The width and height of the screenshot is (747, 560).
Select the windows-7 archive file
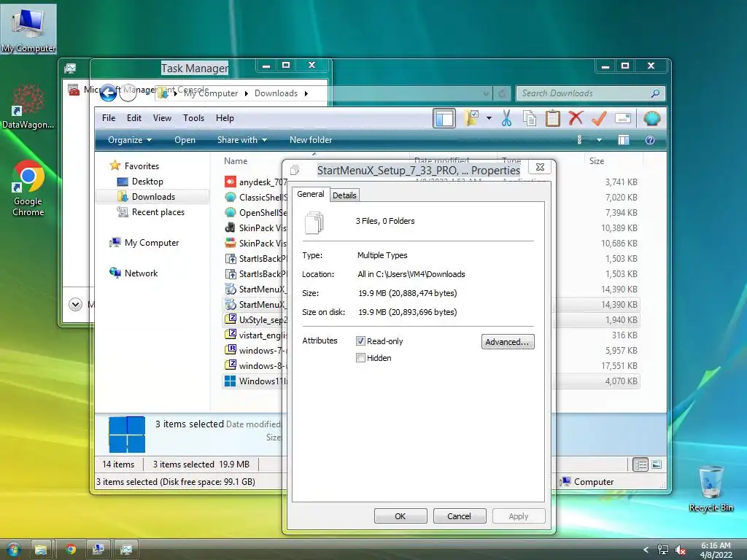(256, 350)
